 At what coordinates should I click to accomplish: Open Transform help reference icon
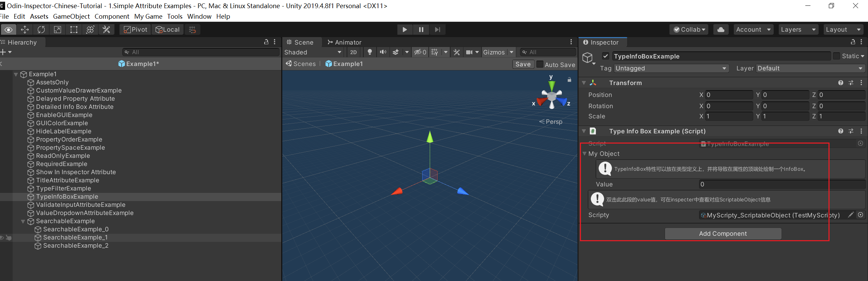point(841,83)
